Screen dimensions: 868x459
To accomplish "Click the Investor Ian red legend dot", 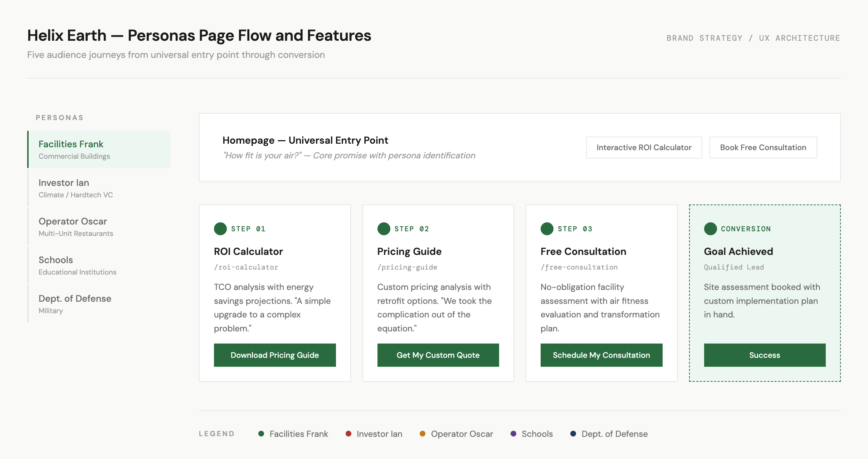I will coord(348,434).
